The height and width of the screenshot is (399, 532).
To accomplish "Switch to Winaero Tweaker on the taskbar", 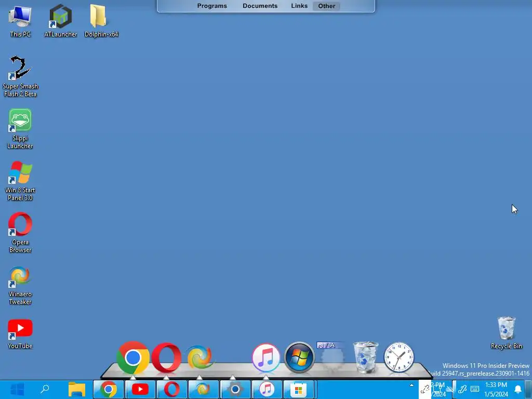I will coord(203,390).
